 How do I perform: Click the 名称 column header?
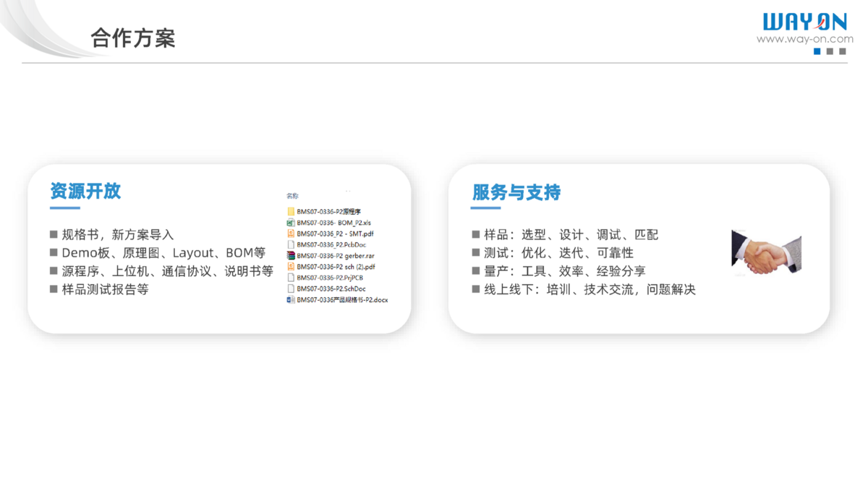(x=292, y=196)
